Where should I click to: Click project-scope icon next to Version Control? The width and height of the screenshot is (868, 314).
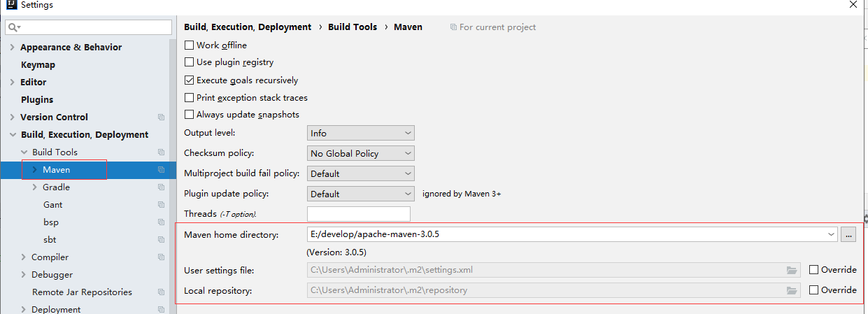click(x=161, y=117)
